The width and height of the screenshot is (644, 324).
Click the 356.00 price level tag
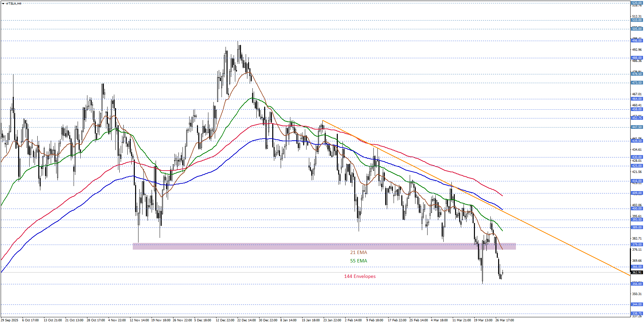pyautogui.click(x=637, y=284)
